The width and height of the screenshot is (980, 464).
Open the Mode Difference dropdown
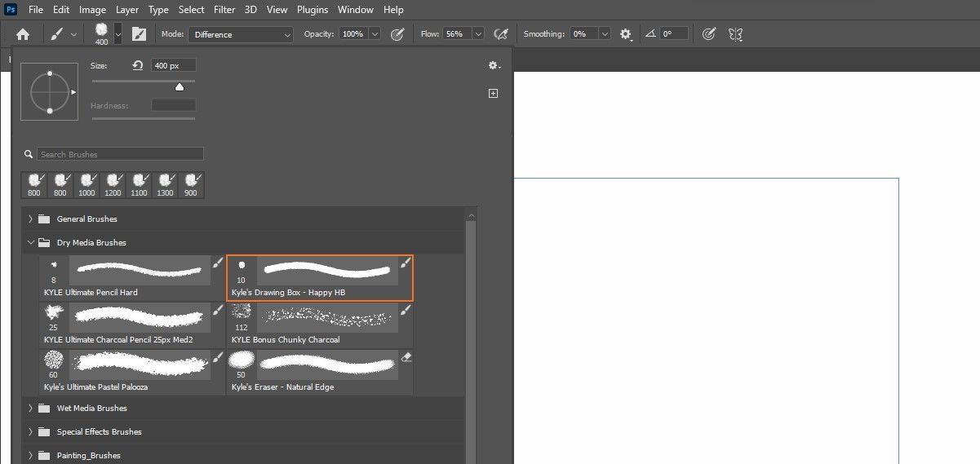point(241,34)
